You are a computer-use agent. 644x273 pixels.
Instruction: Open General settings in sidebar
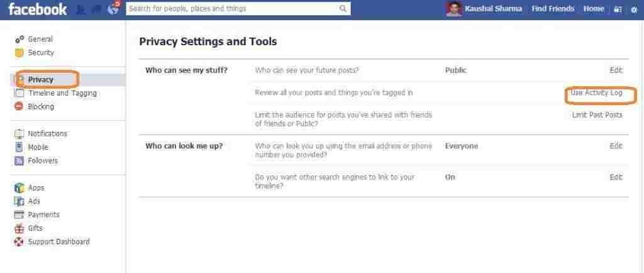[x=40, y=39]
